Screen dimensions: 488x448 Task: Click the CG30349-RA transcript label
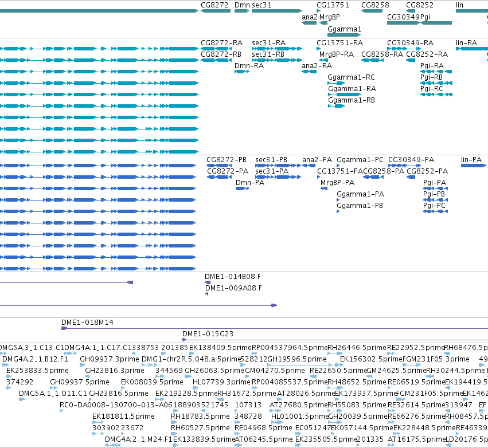coord(410,42)
